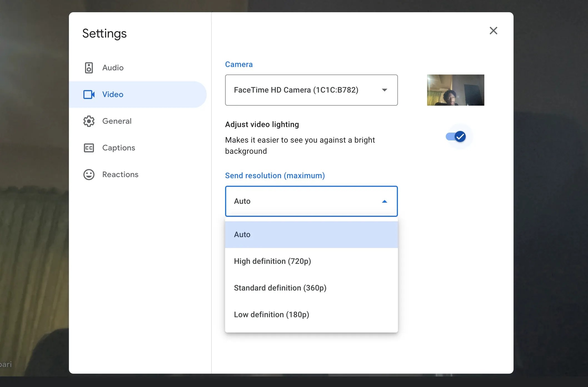Click the Video camera icon in sidebar
The height and width of the screenshot is (387, 588).
click(x=89, y=95)
